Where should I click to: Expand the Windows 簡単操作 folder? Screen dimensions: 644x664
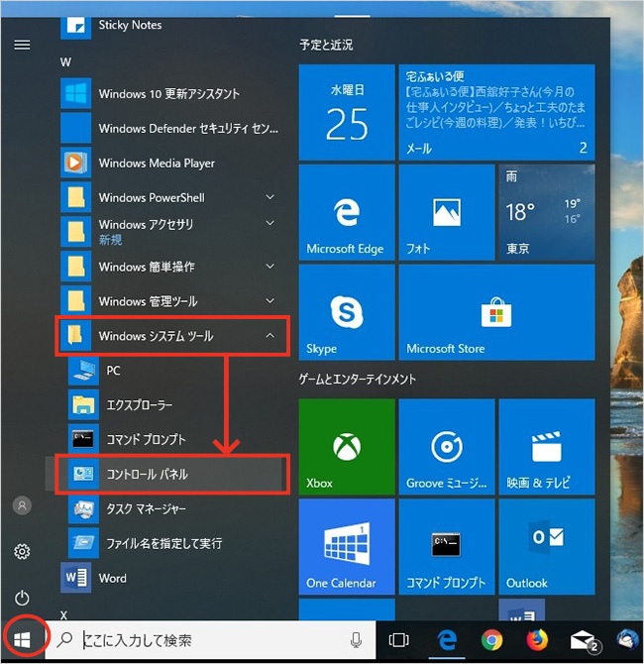click(169, 267)
